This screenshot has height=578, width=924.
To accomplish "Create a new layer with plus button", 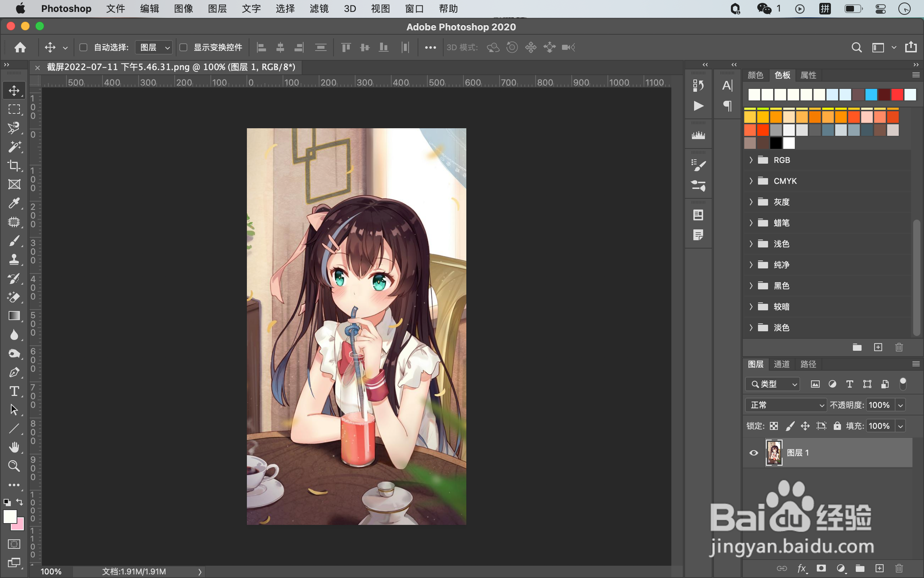I will 879,569.
